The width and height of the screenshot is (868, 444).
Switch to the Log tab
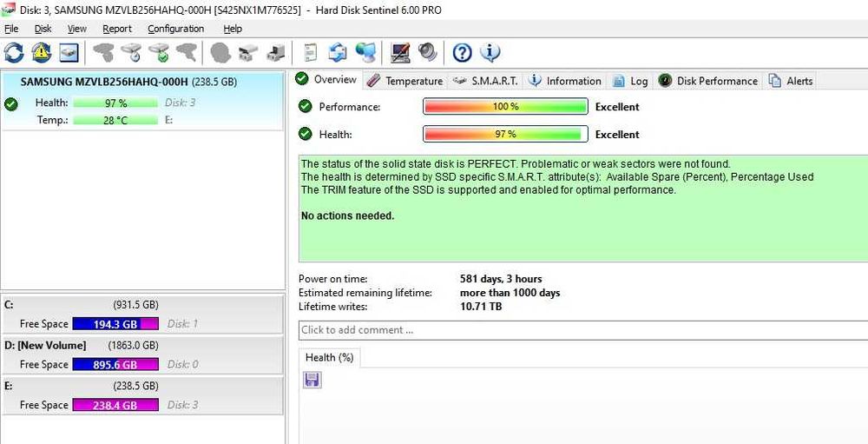tap(630, 81)
